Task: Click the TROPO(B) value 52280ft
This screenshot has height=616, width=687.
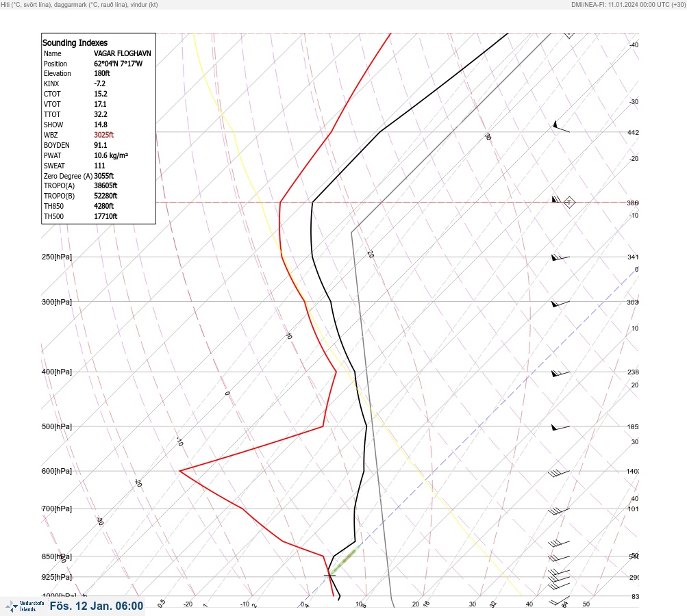Action: click(x=105, y=196)
